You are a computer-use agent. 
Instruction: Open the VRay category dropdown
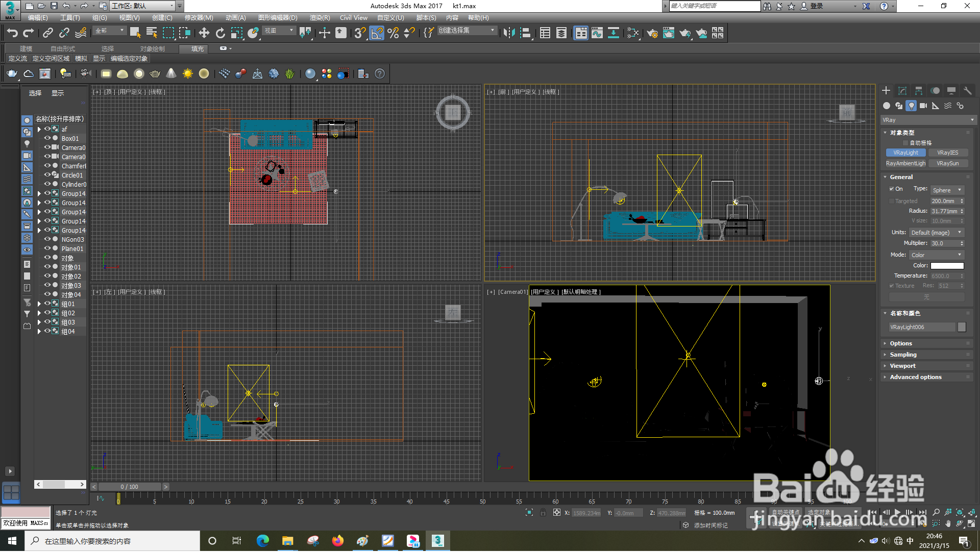(x=928, y=120)
